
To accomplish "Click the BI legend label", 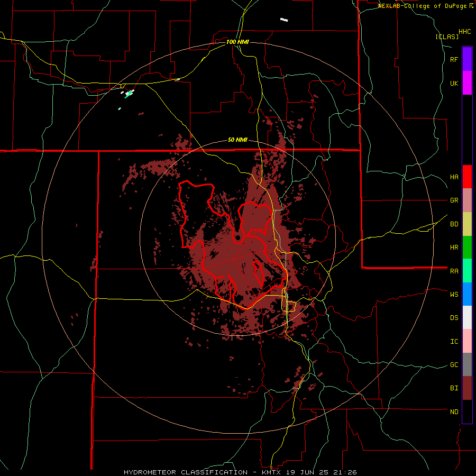I will click(454, 388).
